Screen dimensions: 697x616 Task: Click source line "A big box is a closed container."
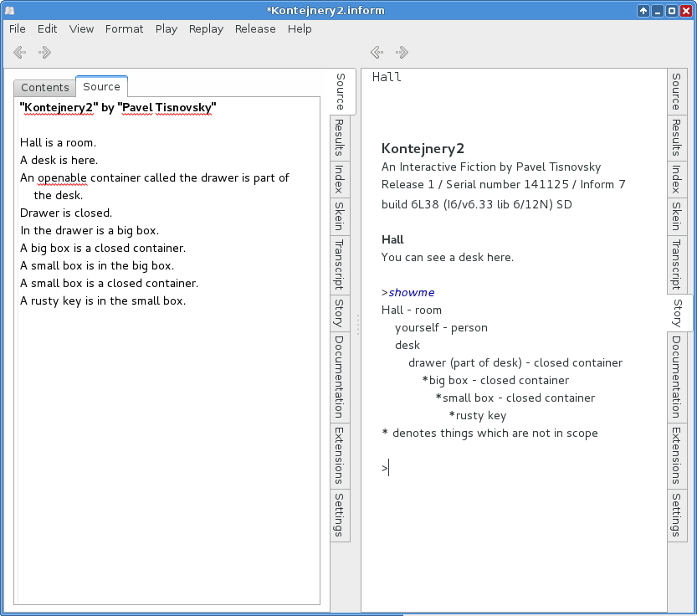(x=103, y=249)
